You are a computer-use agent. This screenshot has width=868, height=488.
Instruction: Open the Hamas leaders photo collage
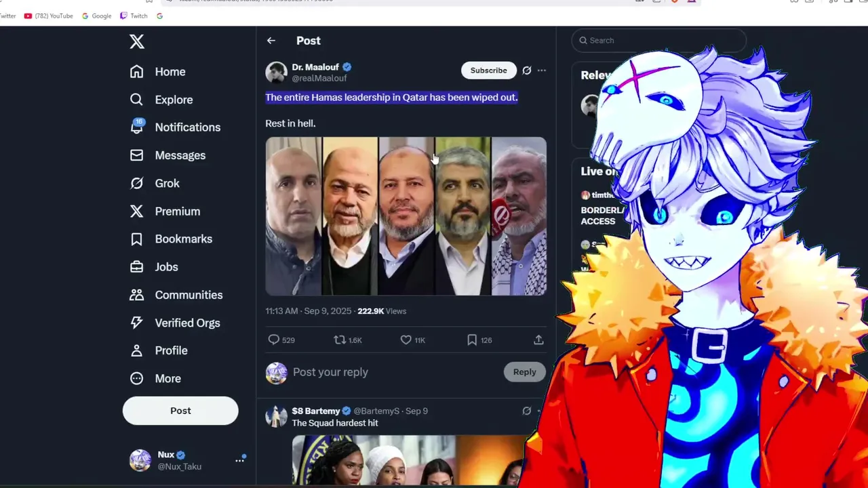point(406,216)
